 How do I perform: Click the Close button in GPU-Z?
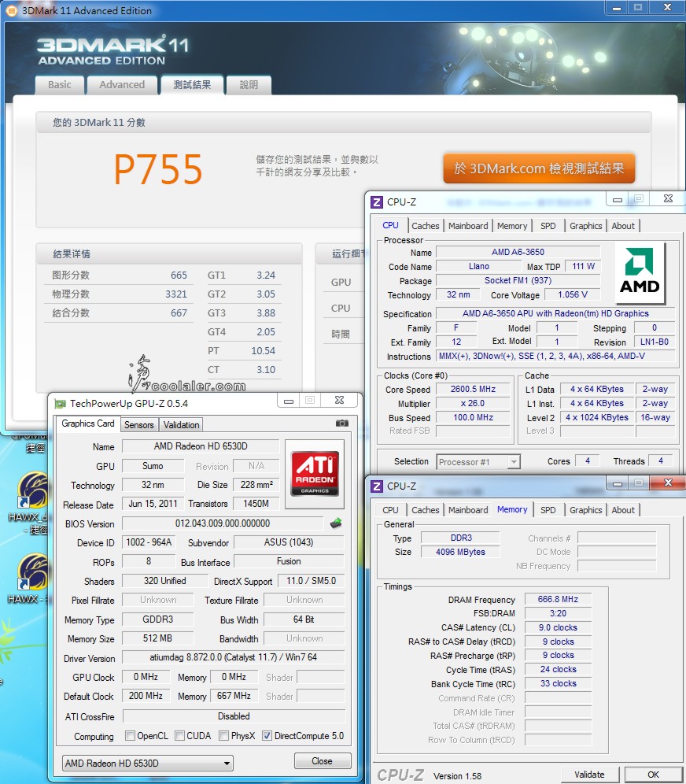point(323,761)
